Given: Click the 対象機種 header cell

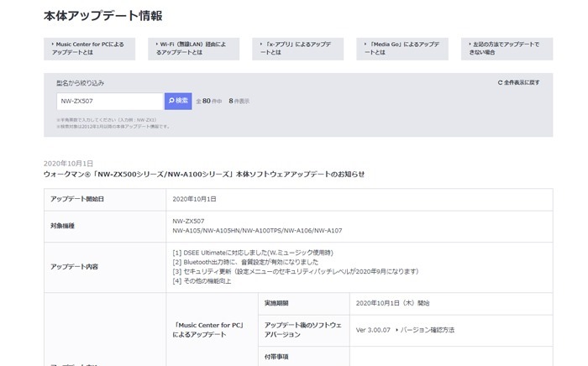Looking at the screenshot, I should (x=105, y=227).
